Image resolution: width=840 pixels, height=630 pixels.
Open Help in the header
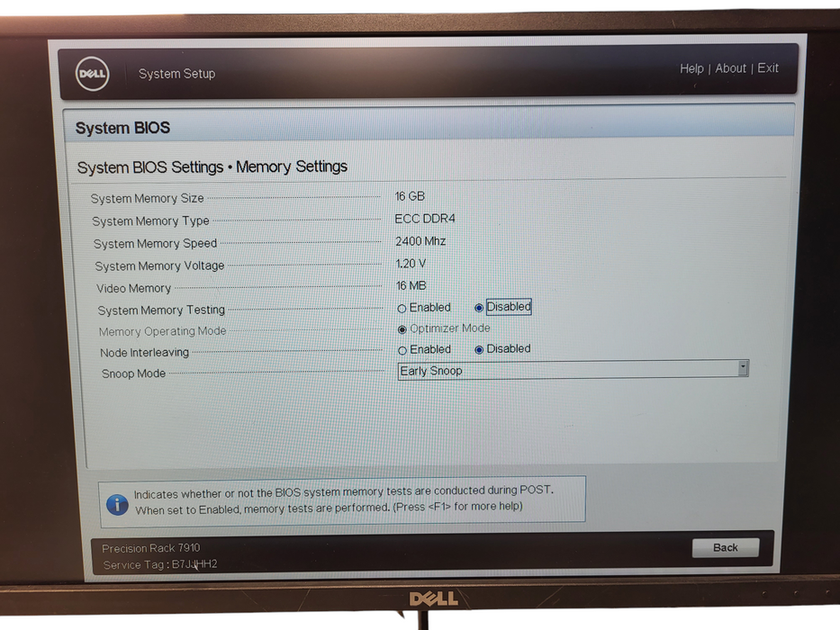tap(691, 68)
